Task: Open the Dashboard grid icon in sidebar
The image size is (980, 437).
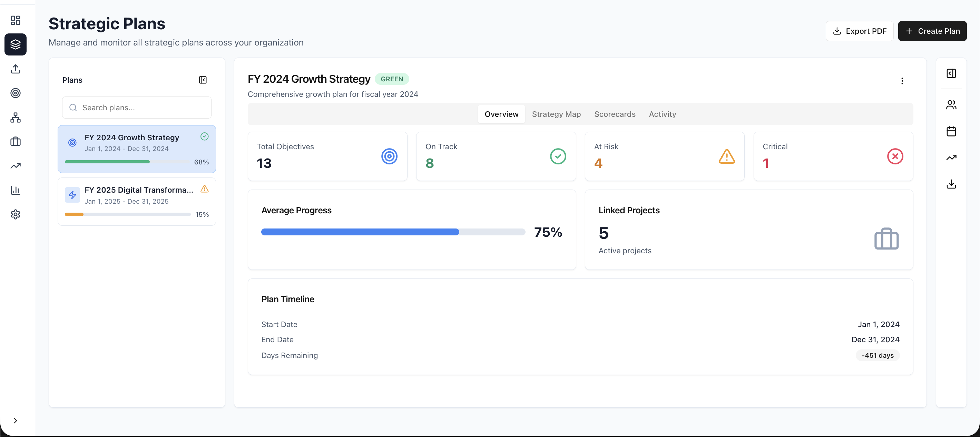Action: [x=16, y=21]
